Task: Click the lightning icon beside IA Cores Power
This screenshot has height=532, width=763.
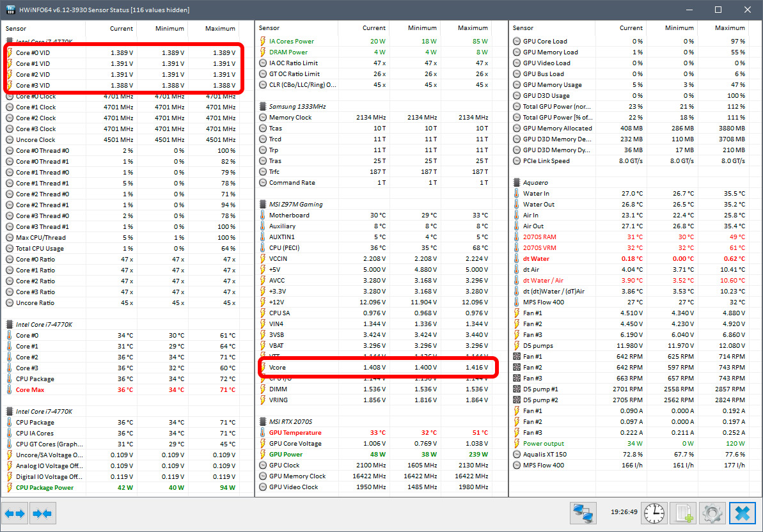Action: (x=263, y=42)
